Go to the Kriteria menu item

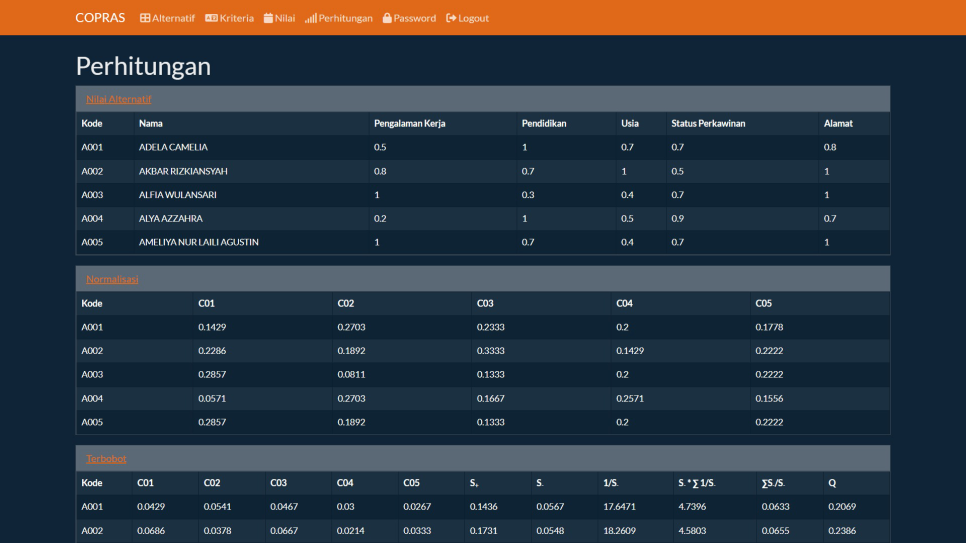click(x=229, y=18)
